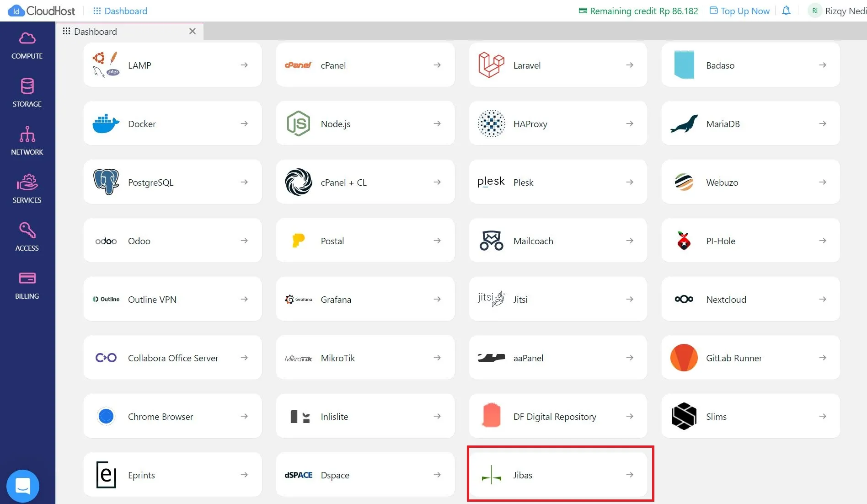The height and width of the screenshot is (504, 867).
Task: Click the arrow on the Laravel card
Action: coord(630,65)
